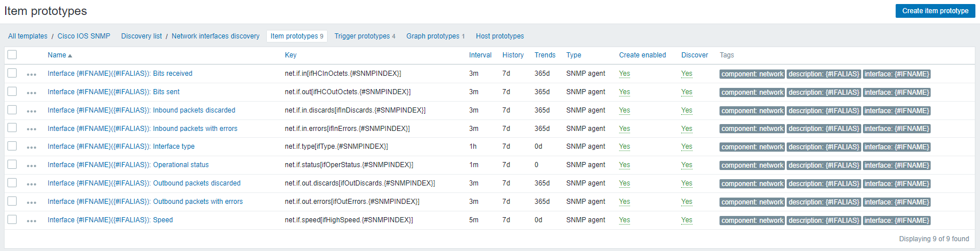Open the three-dot menu for Operational status
This screenshot has width=980, height=251.
(x=32, y=165)
